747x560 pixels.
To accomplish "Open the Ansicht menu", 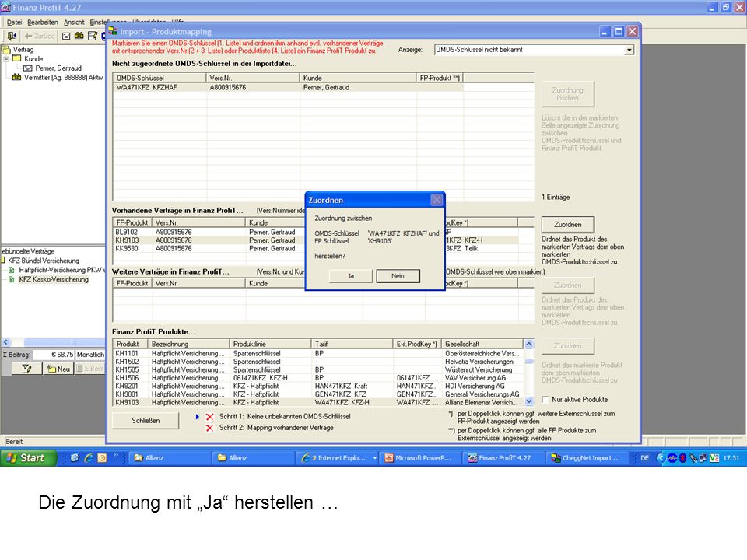I will tap(74, 23).
